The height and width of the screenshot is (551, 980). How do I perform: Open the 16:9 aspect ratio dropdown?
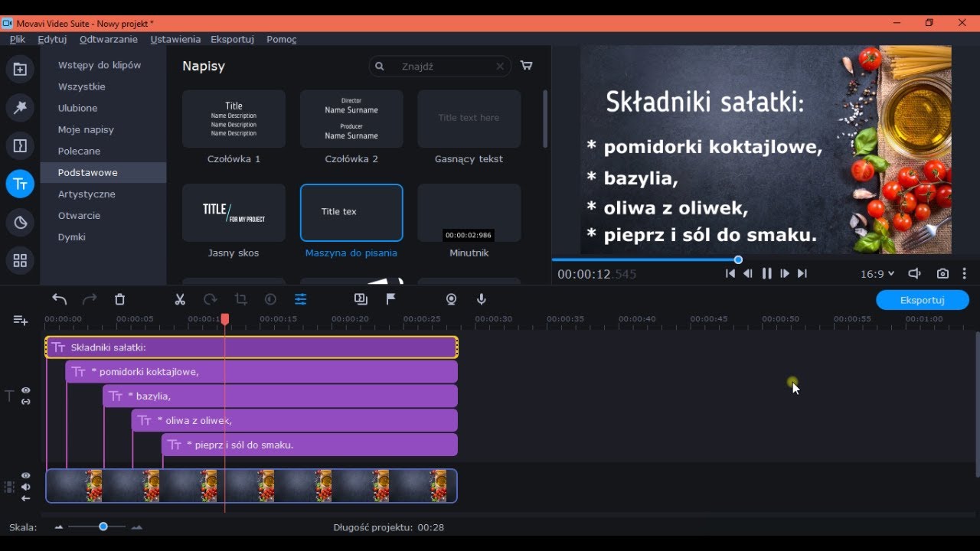click(x=877, y=273)
